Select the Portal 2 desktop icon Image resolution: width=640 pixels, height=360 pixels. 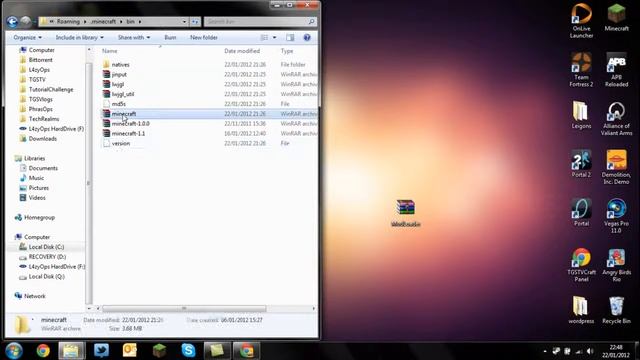[x=581, y=163]
